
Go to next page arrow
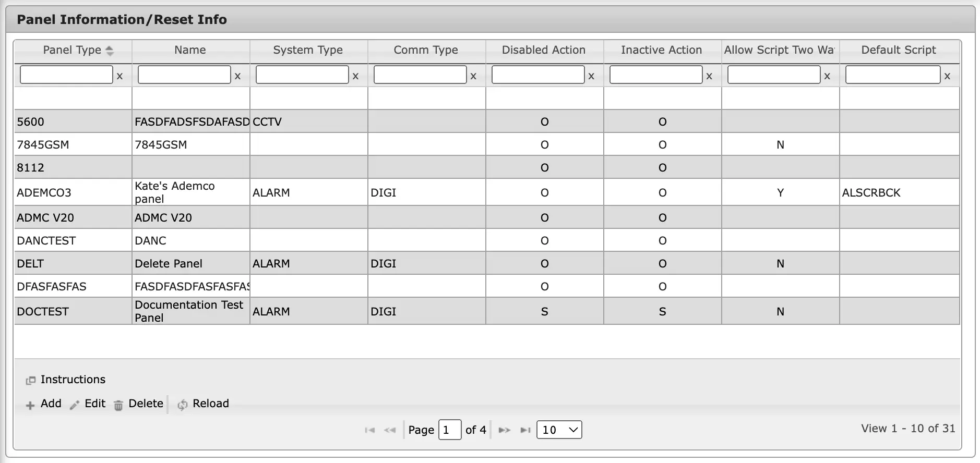pos(505,430)
